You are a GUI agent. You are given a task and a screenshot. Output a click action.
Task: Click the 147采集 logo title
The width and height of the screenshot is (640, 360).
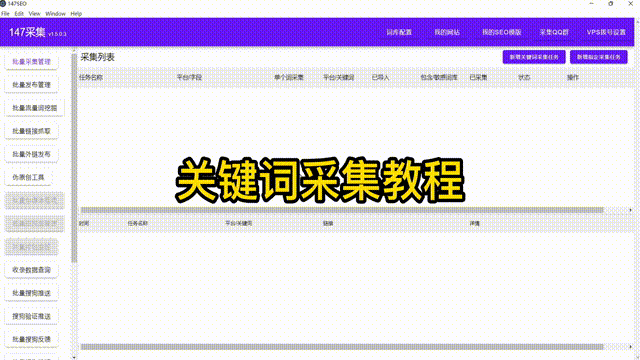pyautogui.click(x=27, y=32)
